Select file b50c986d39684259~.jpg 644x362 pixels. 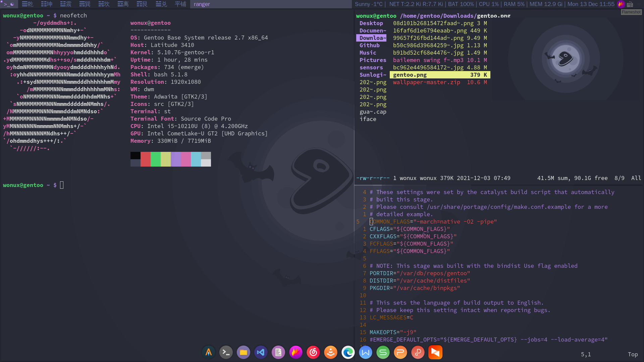tap(440, 45)
